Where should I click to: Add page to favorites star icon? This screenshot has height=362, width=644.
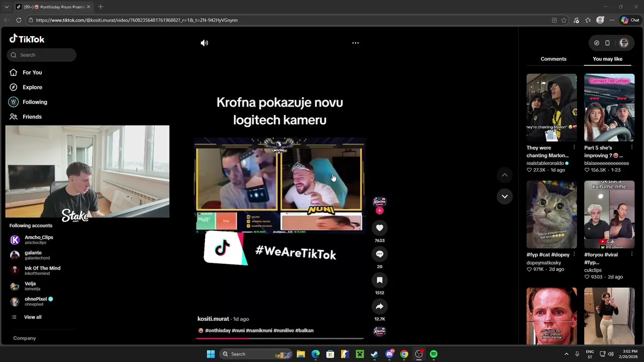(564, 20)
